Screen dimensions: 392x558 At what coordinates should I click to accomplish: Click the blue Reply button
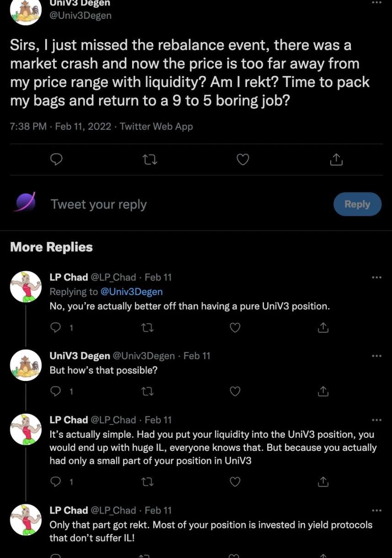tap(357, 204)
